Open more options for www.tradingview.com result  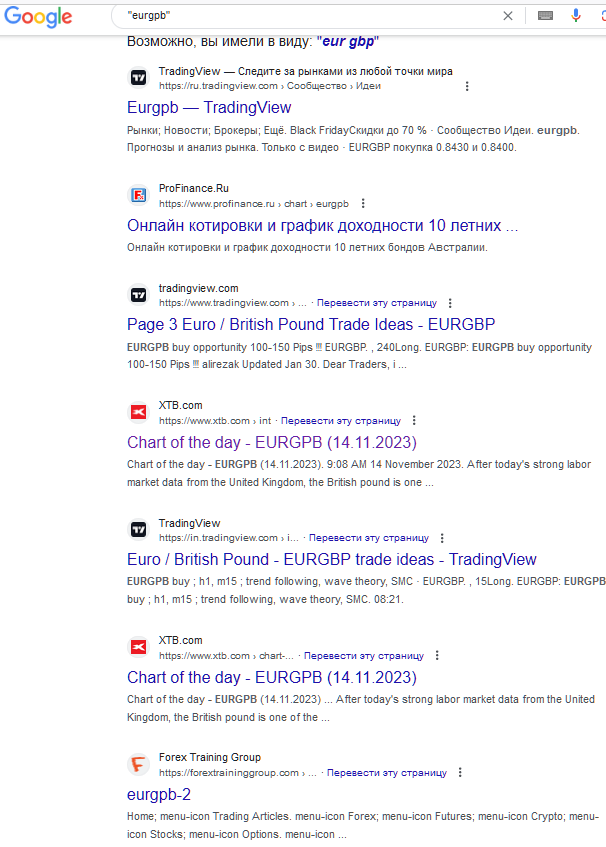(x=450, y=303)
